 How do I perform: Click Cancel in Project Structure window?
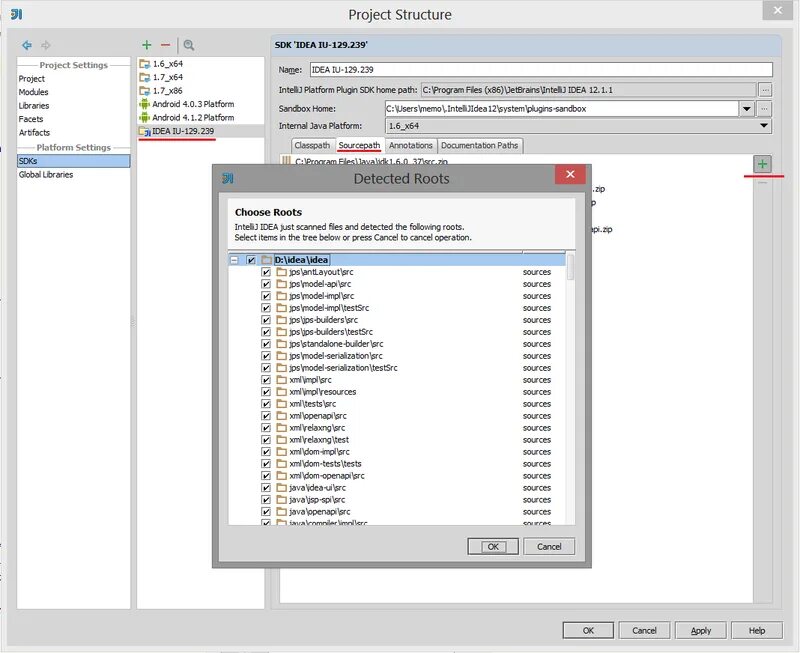tap(644, 631)
